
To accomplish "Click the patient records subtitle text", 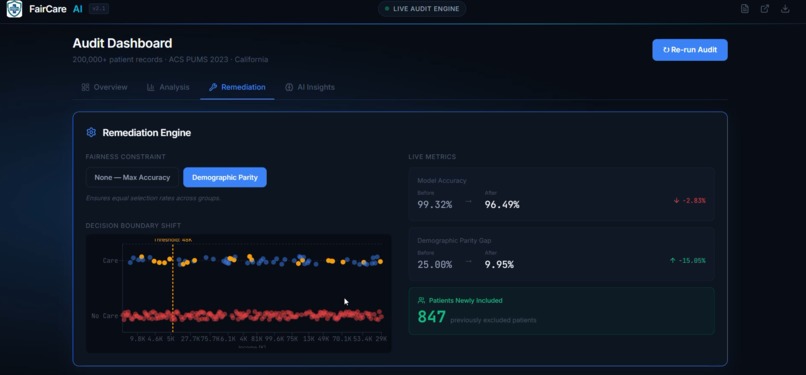I will 170,60.
